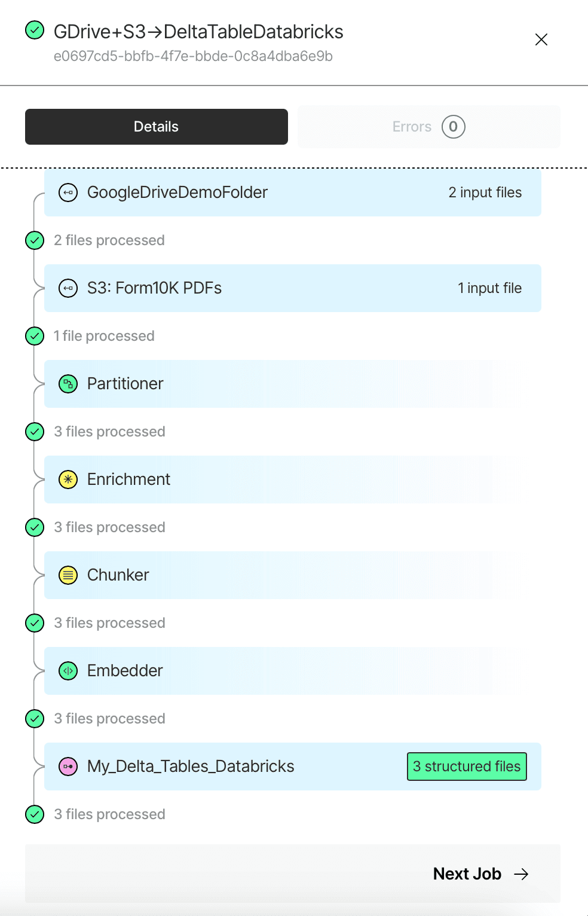Viewport: 588px width, 916px height.
Task: Click the green Embedder code icon
Action: [x=68, y=671]
